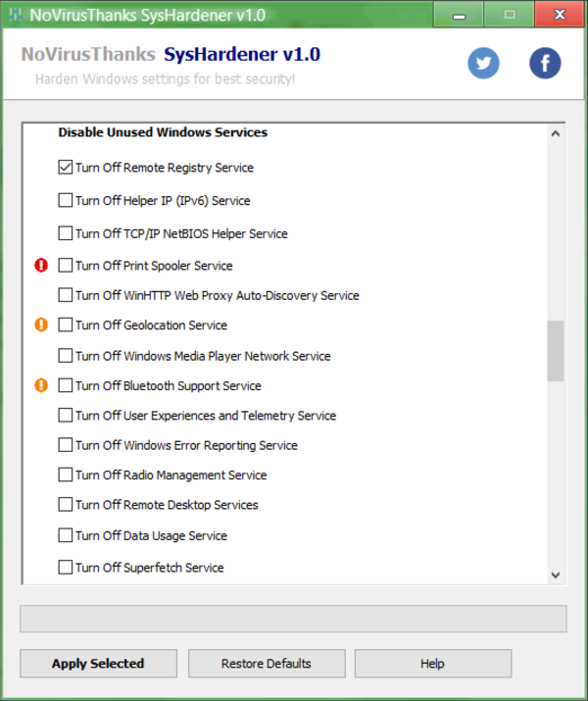Click the vertical scrollbar thumb
This screenshot has height=701, width=588.
coord(556,351)
